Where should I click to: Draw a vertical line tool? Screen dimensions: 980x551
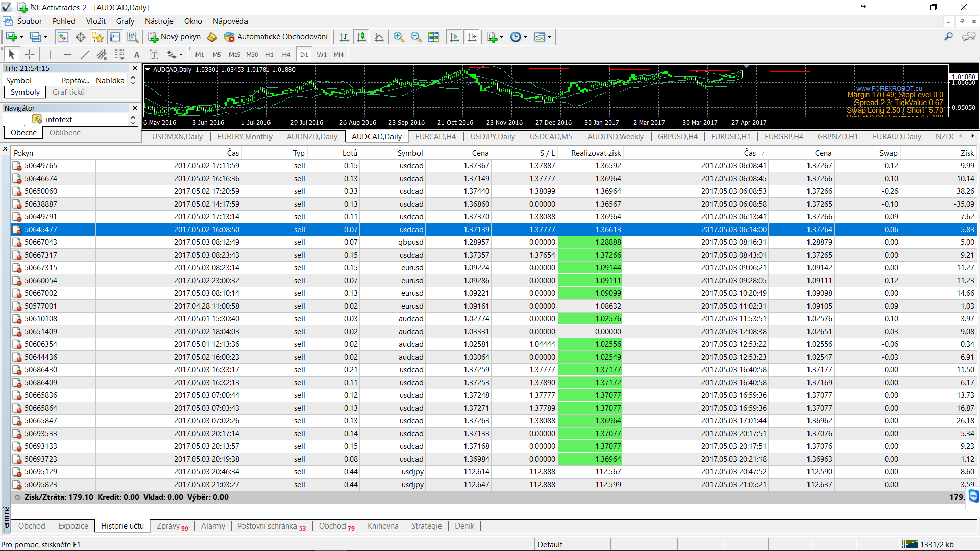pyautogui.click(x=50, y=55)
